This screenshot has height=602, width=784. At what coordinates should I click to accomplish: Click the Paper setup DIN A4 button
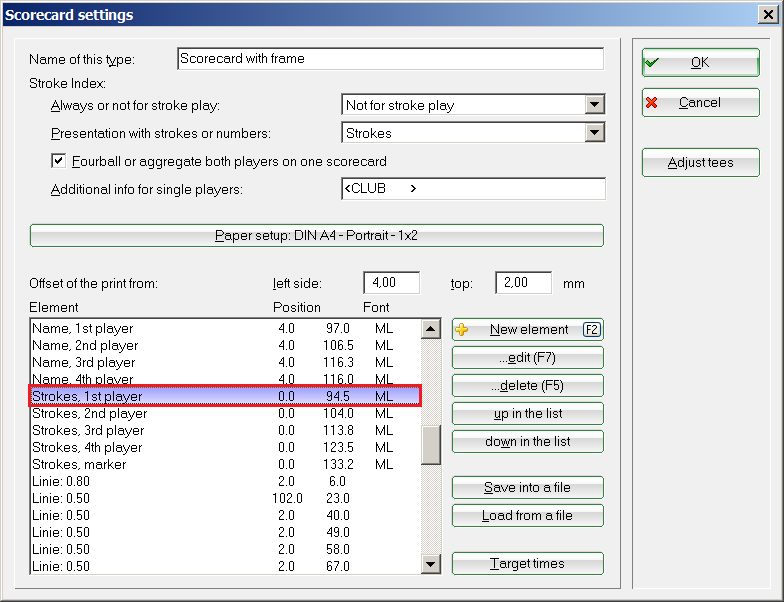(317, 236)
